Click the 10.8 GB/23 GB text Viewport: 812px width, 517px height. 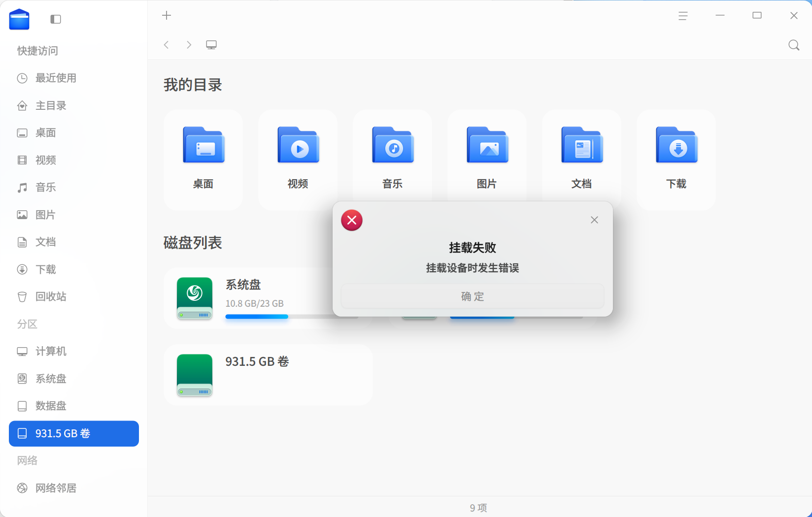click(255, 303)
